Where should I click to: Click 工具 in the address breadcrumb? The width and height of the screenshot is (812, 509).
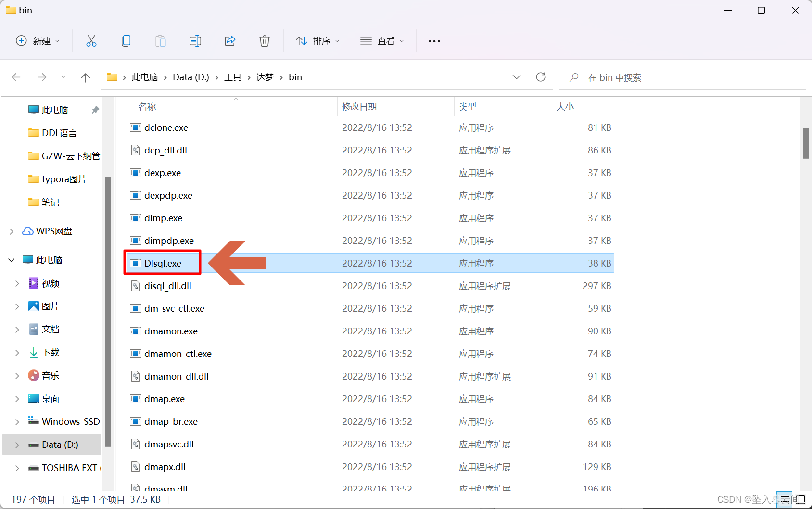tap(233, 77)
